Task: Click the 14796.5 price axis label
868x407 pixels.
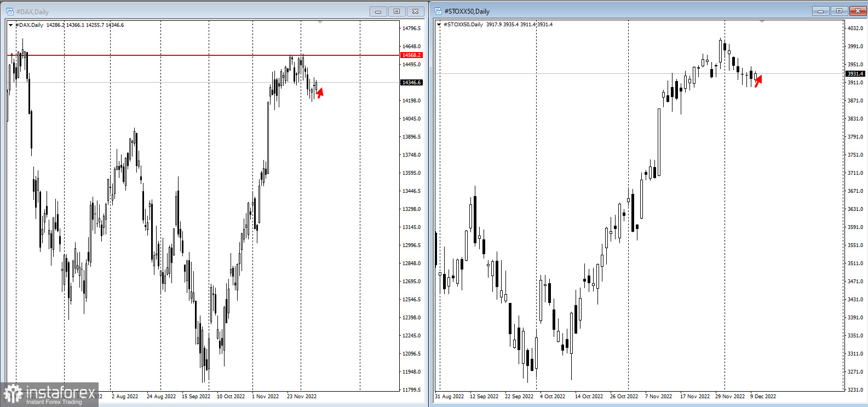Action: tap(412, 28)
